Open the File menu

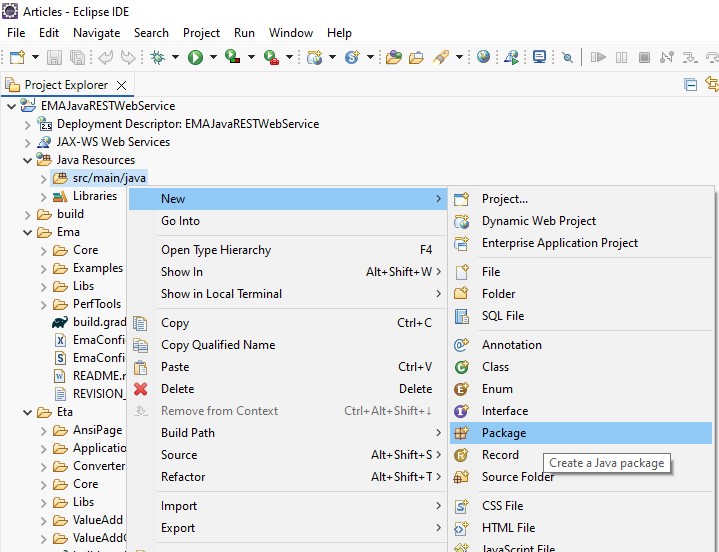tap(16, 33)
